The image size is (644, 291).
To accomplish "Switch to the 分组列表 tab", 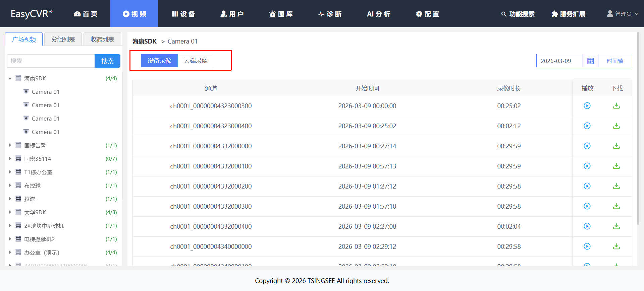I will coord(63,39).
